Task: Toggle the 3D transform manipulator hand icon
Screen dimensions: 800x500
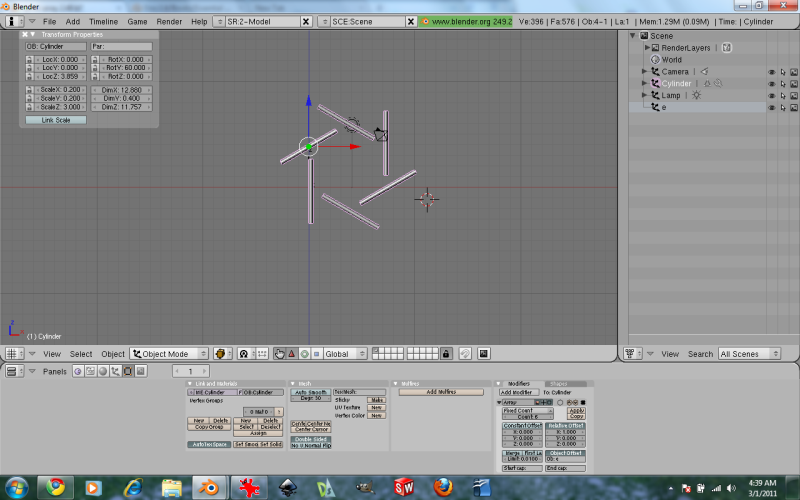Action: click(x=279, y=354)
